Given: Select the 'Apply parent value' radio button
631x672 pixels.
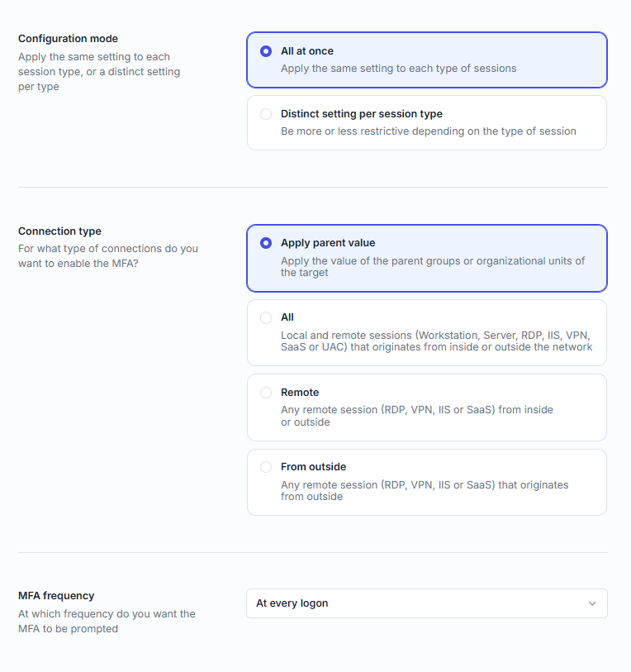Looking at the screenshot, I should point(266,243).
